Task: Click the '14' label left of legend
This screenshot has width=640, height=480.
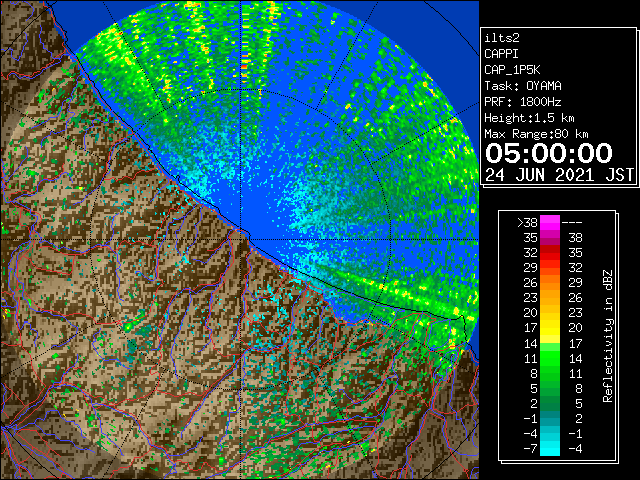Action: point(531,343)
